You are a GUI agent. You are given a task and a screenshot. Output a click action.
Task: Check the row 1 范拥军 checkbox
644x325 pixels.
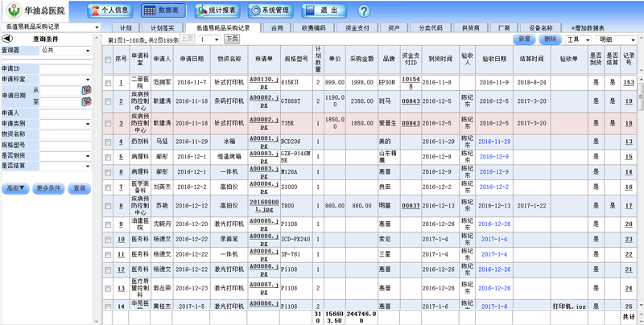point(108,83)
